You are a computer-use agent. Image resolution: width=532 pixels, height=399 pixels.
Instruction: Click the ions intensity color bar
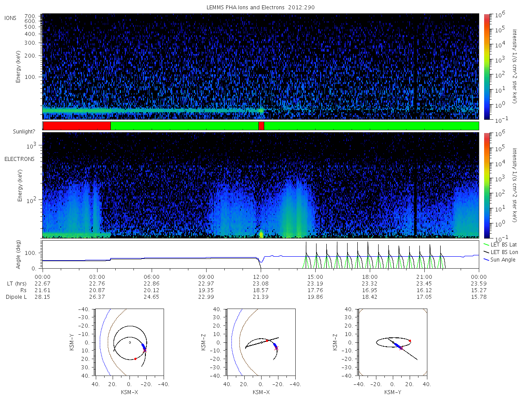pos(486,66)
